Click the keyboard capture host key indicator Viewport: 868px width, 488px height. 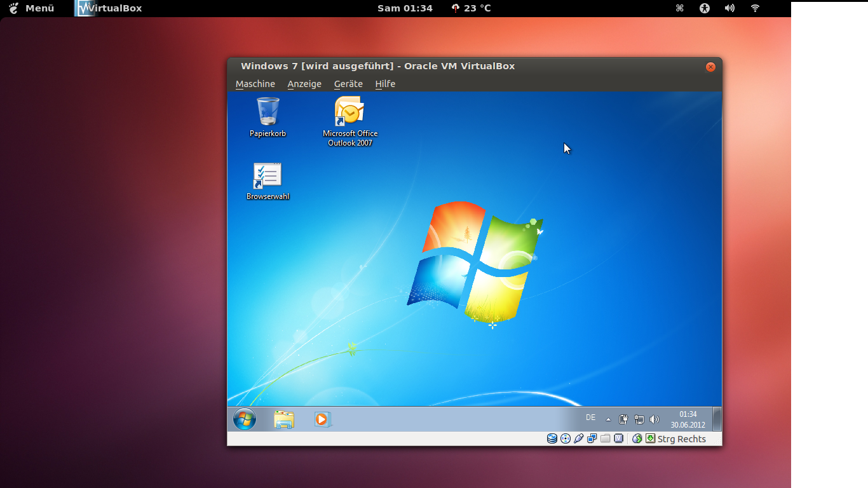click(651, 438)
